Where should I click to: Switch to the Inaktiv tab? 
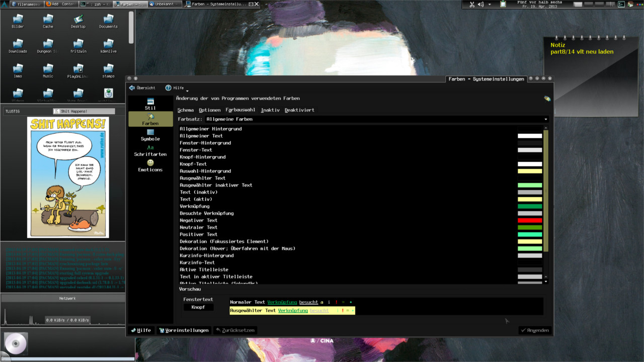pyautogui.click(x=270, y=110)
